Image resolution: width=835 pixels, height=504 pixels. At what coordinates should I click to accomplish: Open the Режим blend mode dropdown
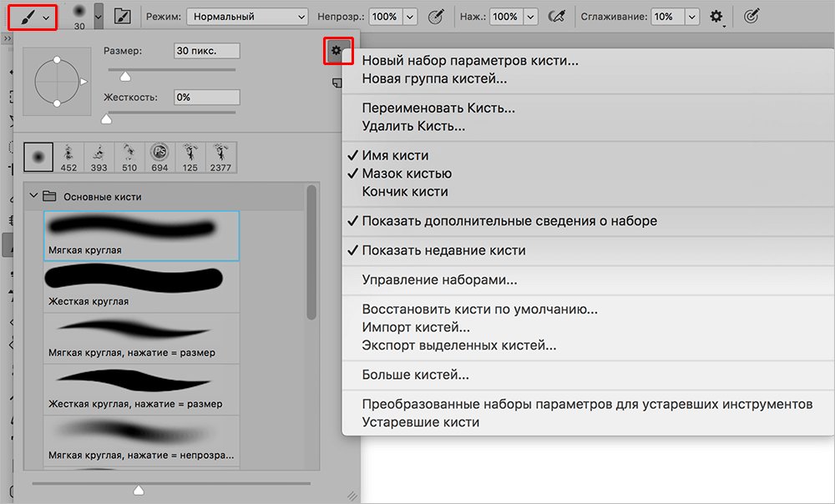pos(247,17)
